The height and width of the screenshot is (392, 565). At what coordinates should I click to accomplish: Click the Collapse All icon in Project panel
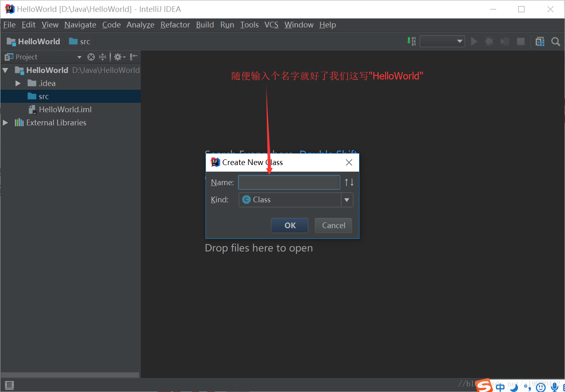[102, 57]
